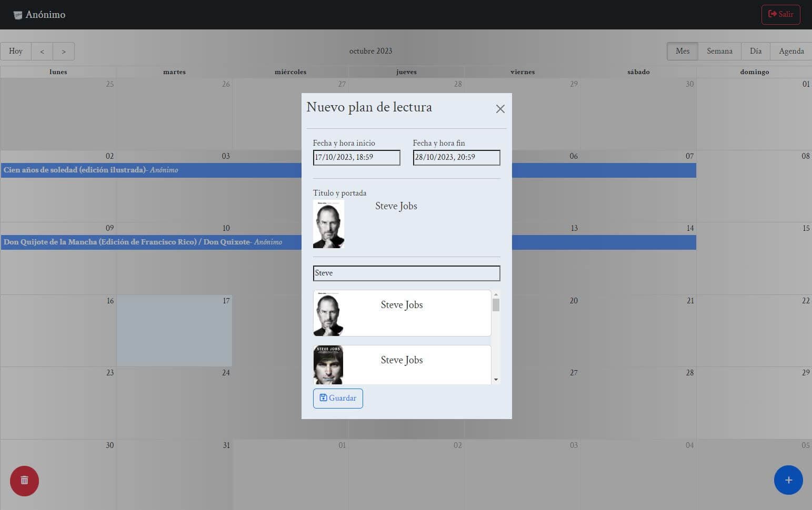
Task: Click day number 29 in October row
Action: point(806,373)
